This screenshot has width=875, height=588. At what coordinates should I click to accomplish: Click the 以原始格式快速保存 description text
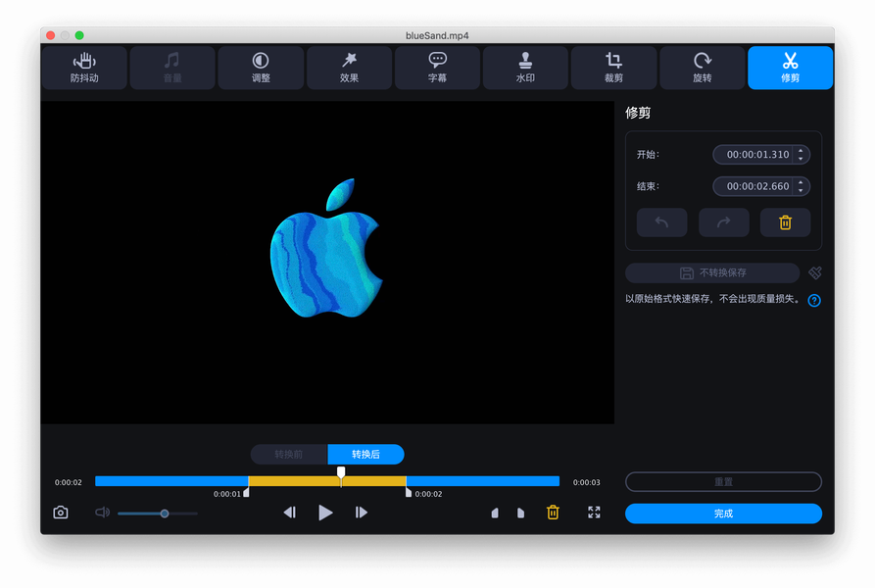[713, 299]
